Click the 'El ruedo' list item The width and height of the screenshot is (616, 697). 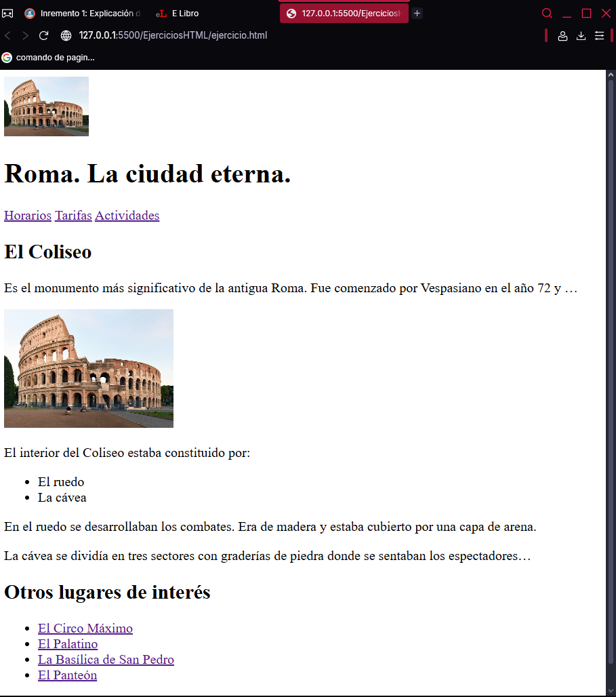click(x=61, y=482)
